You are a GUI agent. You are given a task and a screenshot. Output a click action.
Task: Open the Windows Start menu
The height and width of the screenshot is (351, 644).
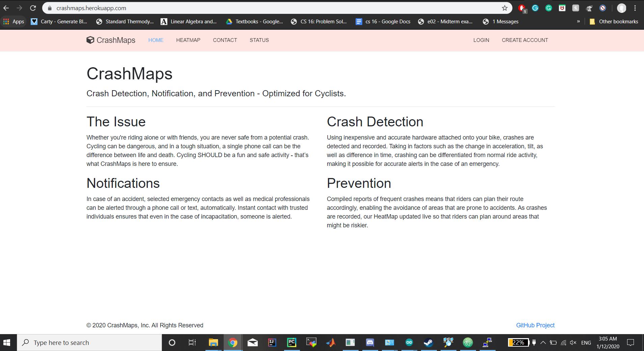tap(7, 343)
